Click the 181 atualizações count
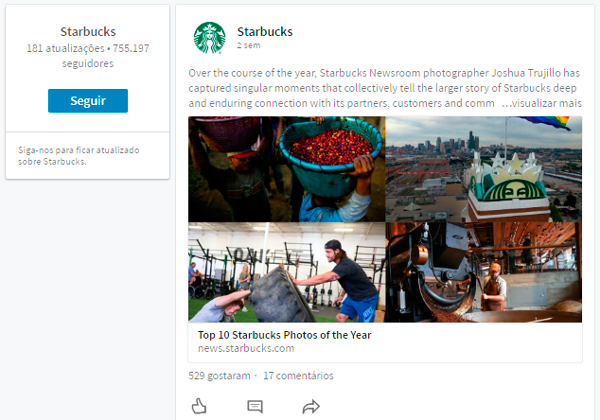Screen dimensions: 600x420 pyautogui.click(x=66, y=48)
